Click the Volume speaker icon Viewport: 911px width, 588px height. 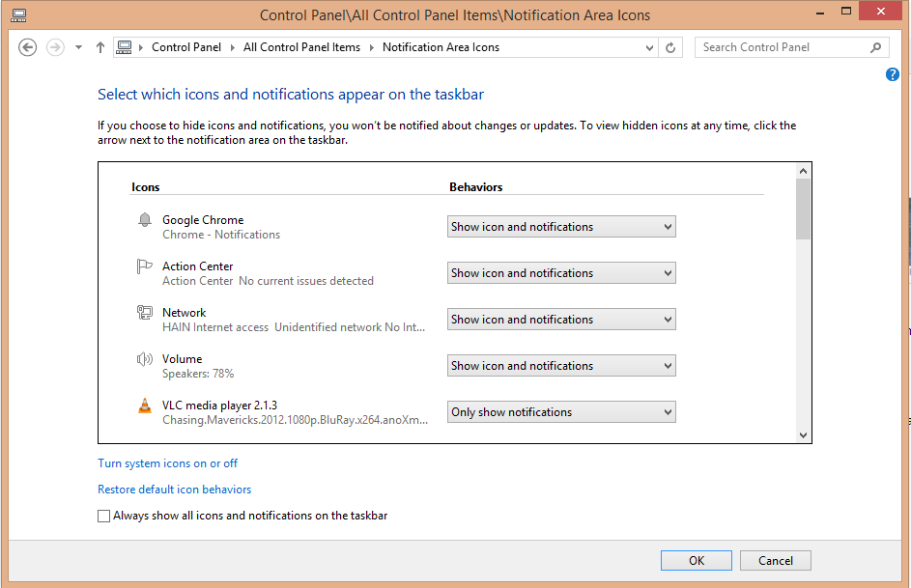point(145,359)
